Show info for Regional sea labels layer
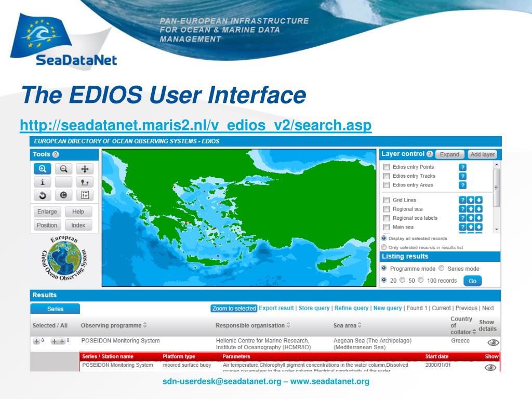The width and height of the screenshot is (532, 399). 462,218
